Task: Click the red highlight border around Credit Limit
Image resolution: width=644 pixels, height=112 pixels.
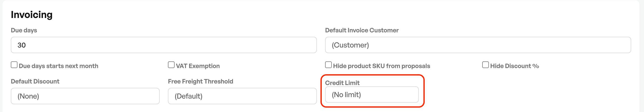Action: pos(373,75)
